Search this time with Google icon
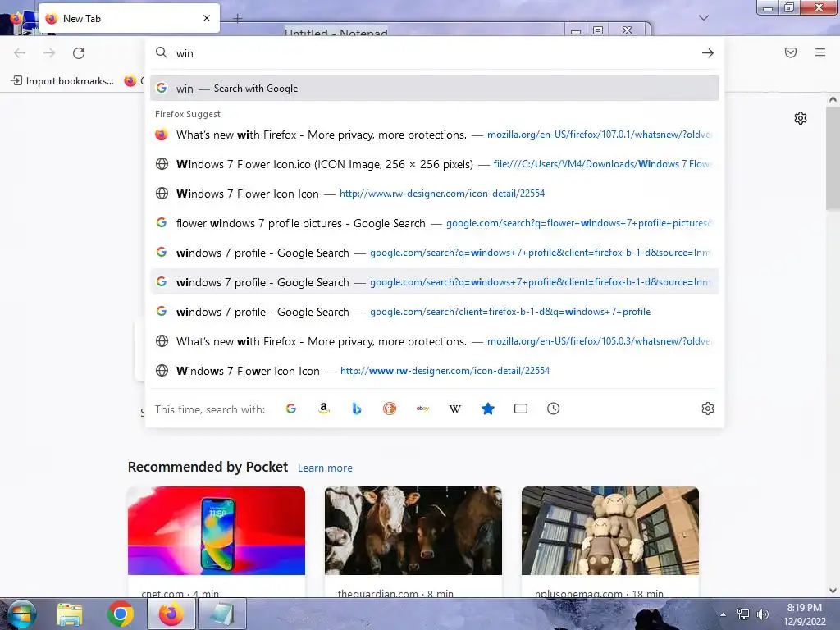 coord(291,409)
